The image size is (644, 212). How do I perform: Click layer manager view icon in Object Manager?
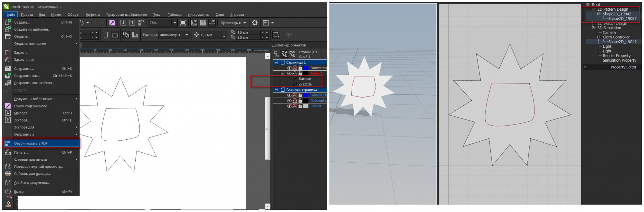[x=292, y=54]
